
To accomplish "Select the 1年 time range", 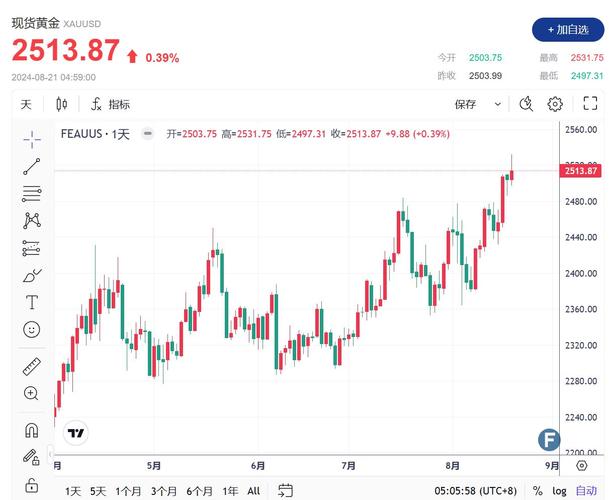I will pos(230,491).
